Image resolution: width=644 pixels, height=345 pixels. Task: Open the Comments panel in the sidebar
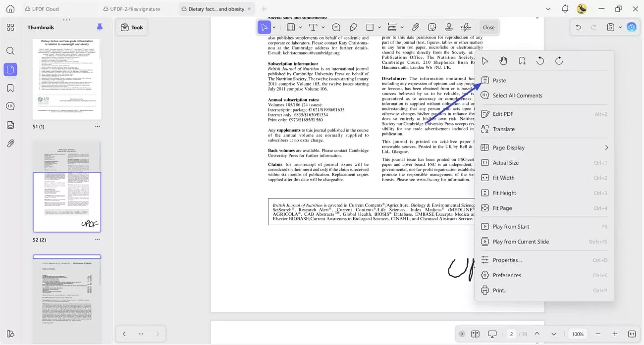(x=10, y=106)
